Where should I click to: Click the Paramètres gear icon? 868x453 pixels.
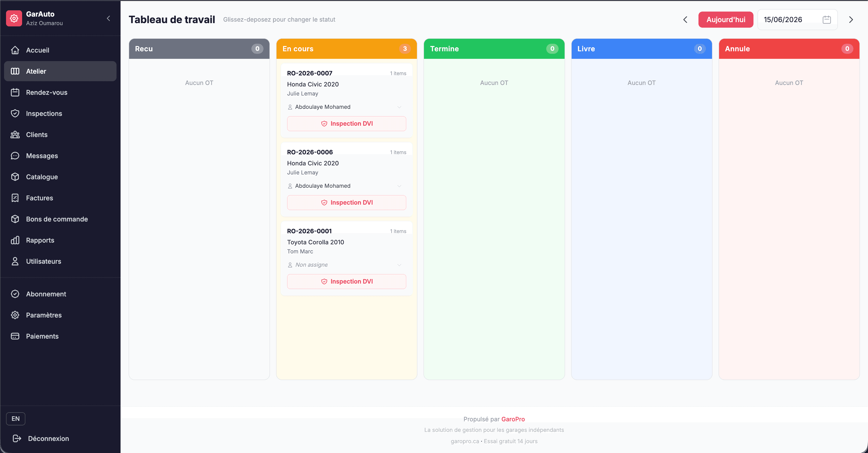tap(15, 315)
